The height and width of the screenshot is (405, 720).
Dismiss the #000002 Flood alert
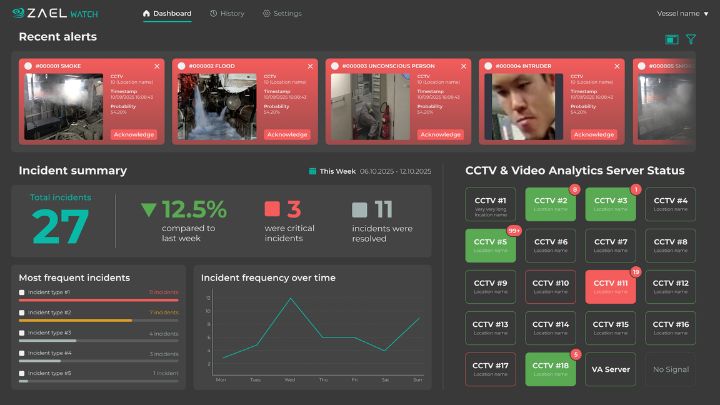coord(310,67)
